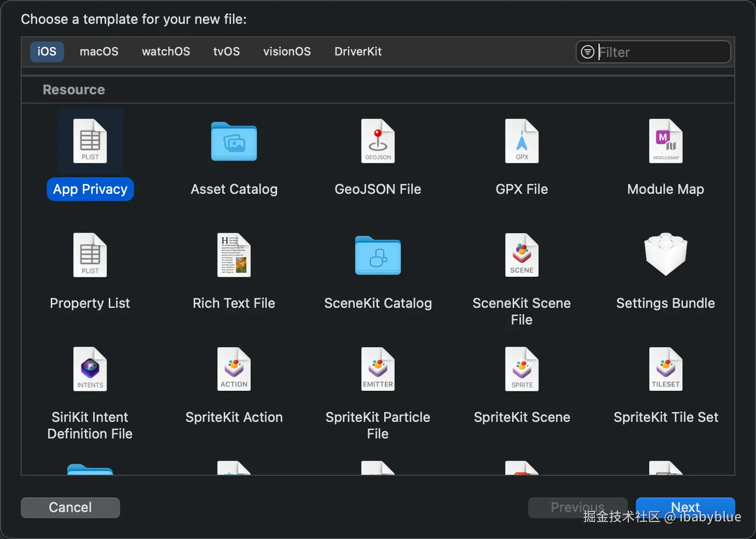756x539 pixels.
Task: Click the Previous button
Action: point(578,507)
